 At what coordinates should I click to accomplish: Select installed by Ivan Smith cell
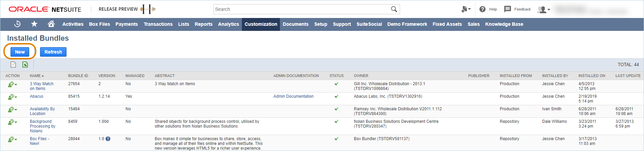click(x=552, y=109)
